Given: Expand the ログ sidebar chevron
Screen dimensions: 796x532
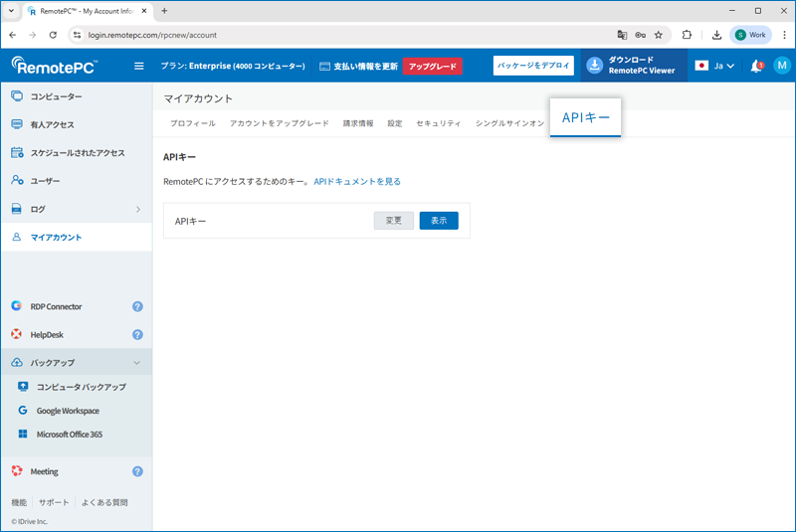Looking at the screenshot, I should (x=138, y=209).
